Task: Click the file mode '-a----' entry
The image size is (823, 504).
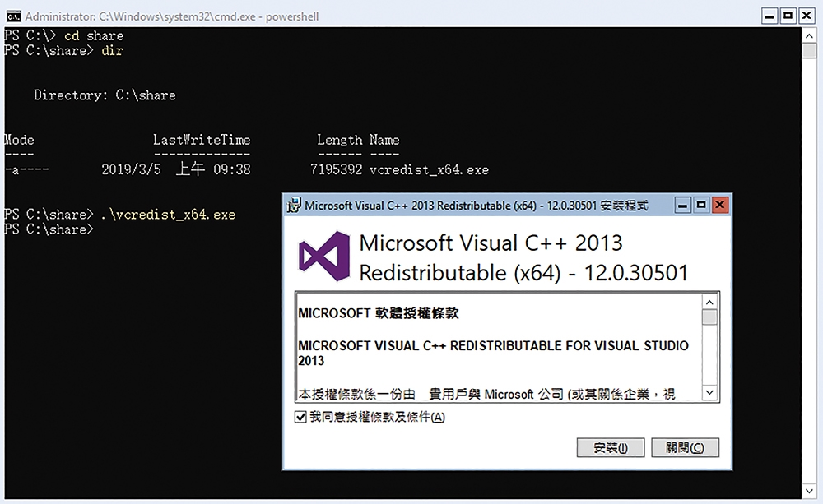Action: 26,169
